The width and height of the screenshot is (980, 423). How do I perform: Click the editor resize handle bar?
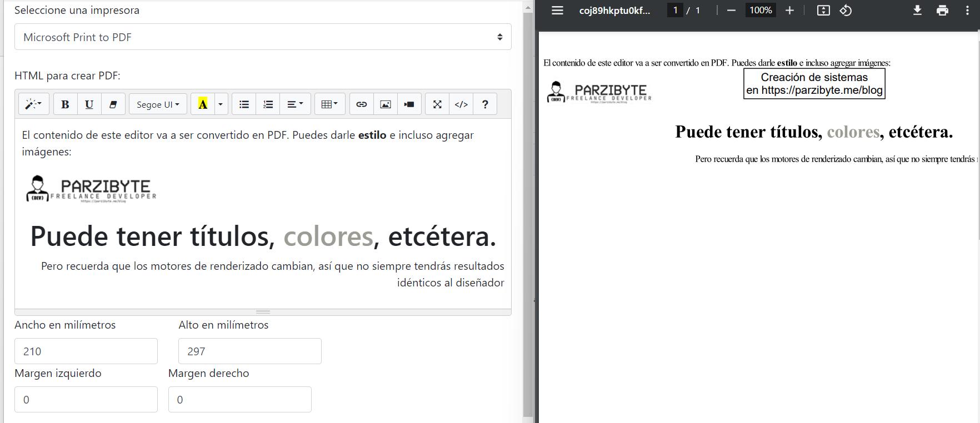(x=263, y=312)
